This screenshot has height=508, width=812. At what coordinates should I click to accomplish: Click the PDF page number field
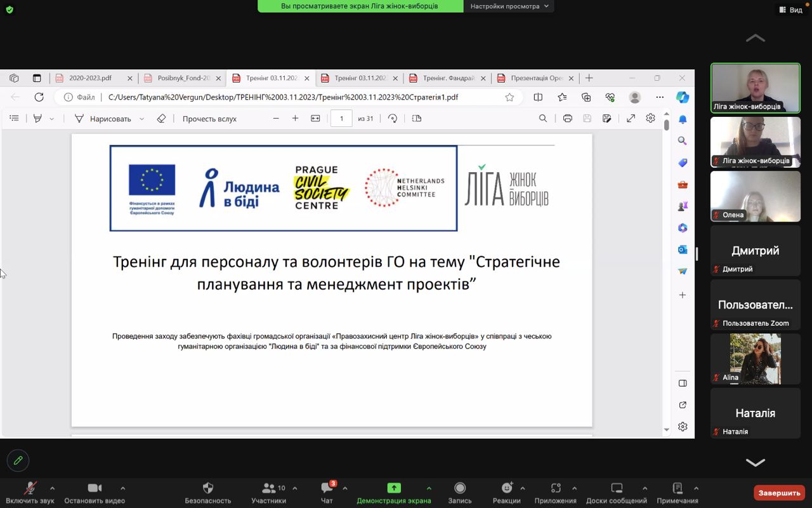pos(341,118)
